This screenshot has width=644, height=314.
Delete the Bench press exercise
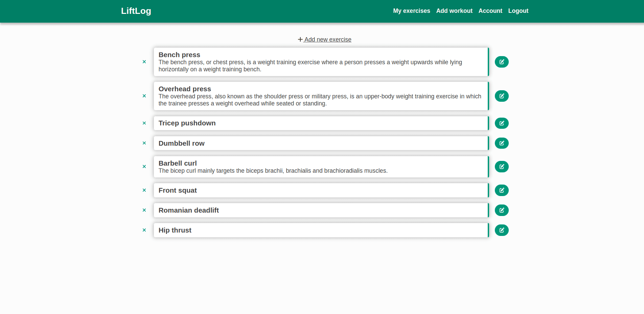144,62
